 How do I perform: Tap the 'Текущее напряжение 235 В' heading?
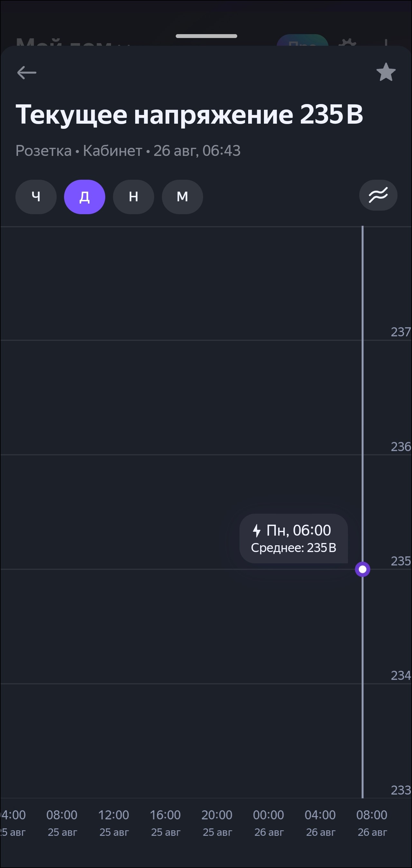[x=189, y=114]
